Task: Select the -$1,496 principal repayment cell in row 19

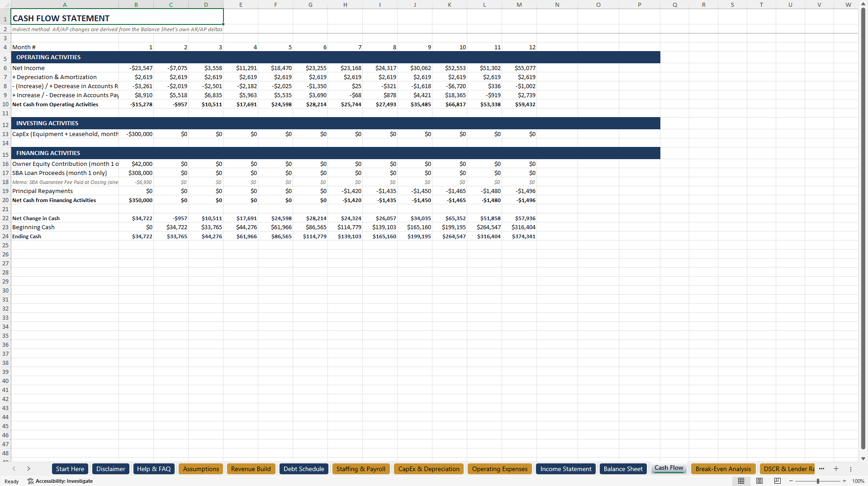Action: click(519, 191)
